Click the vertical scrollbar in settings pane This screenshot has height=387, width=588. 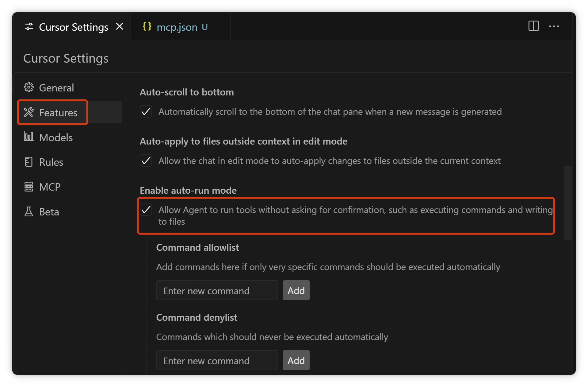[568, 203]
